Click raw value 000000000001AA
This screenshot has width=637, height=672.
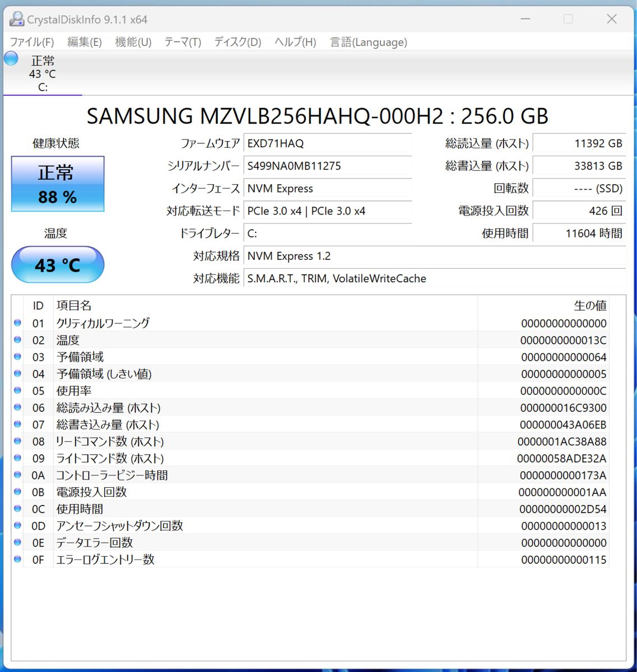(x=562, y=492)
